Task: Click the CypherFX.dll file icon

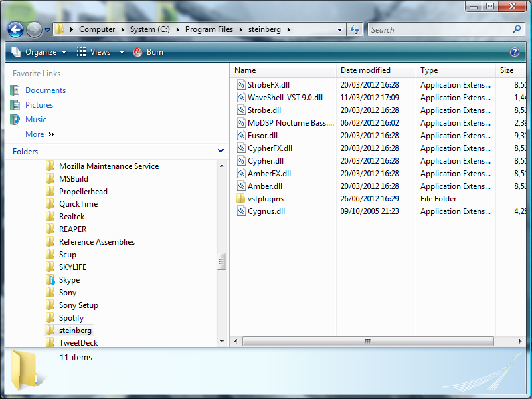Action: pyautogui.click(x=241, y=148)
